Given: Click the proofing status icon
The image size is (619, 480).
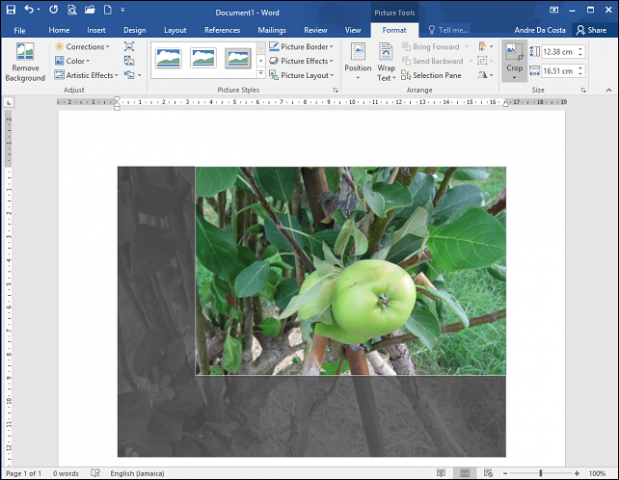Looking at the screenshot, I should pyautogui.click(x=95, y=472).
